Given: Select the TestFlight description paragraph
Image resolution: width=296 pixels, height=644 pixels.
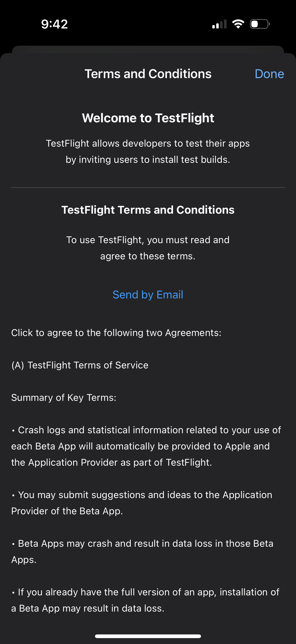Looking at the screenshot, I should coord(148,151).
